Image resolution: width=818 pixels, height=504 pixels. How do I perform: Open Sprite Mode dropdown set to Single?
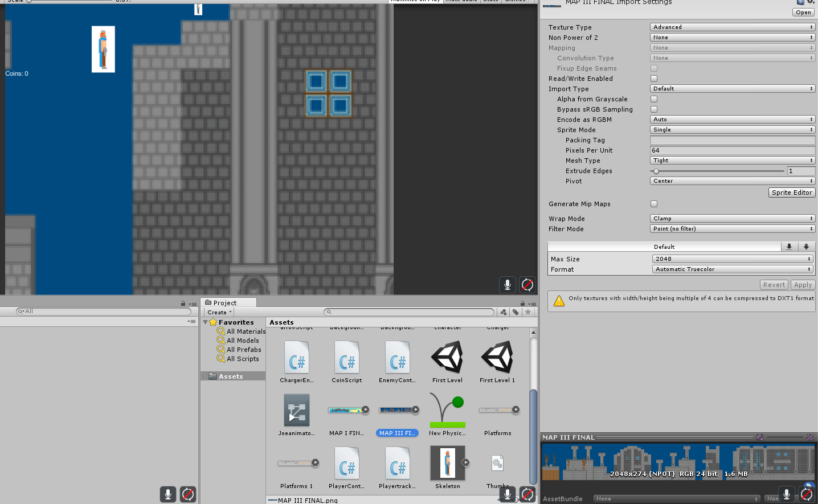pyautogui.click(x=733, y=130)
